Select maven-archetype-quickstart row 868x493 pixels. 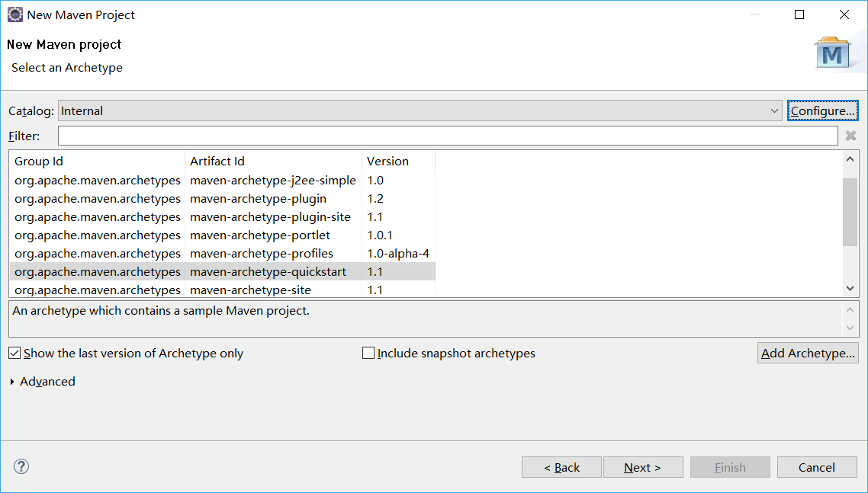tap(223, 272)
